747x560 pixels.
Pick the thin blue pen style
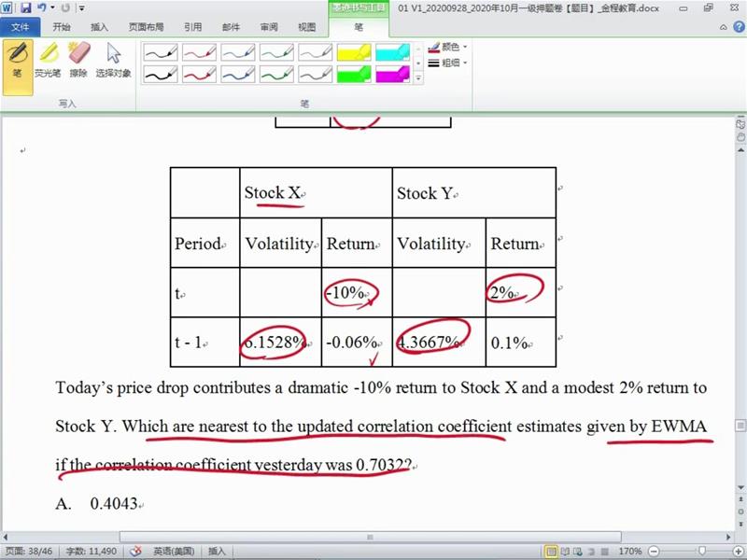click(238, 52)
